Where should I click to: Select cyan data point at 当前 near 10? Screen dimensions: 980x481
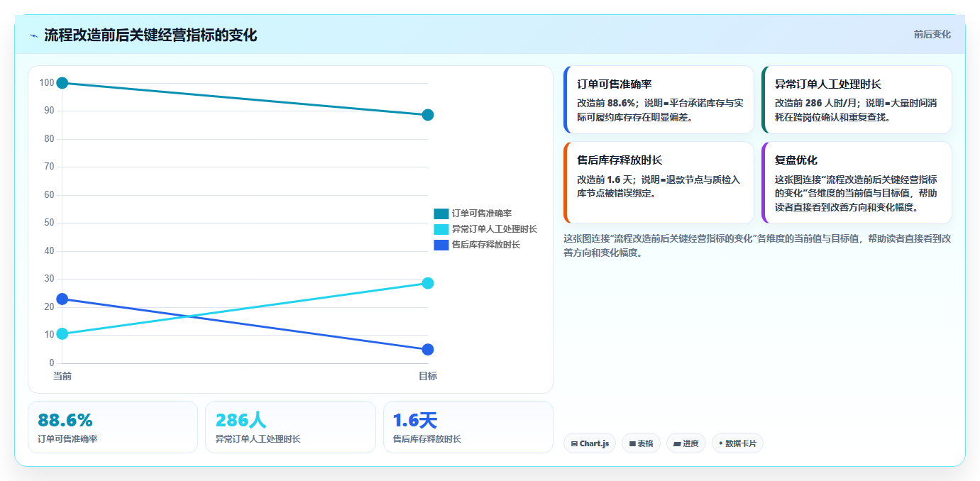tap(62, 334)
